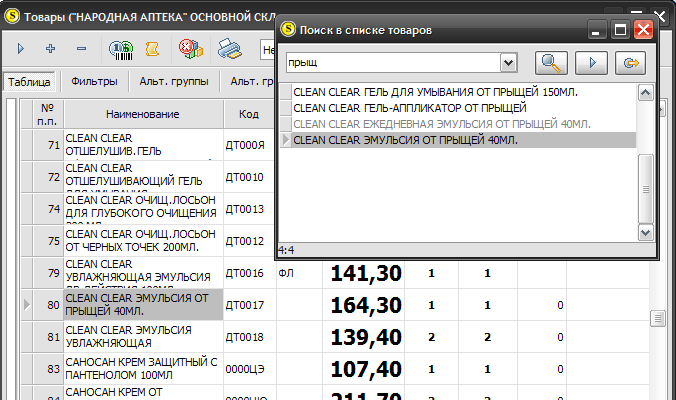Open the barcode scanner tool icon

[121, 49]
